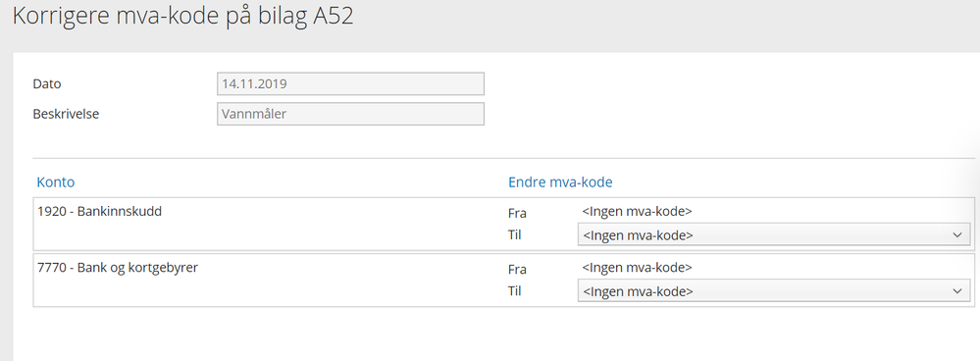Click the Dato field showing 14.11.2019
The image size is (980, 361).
(350, 83)
